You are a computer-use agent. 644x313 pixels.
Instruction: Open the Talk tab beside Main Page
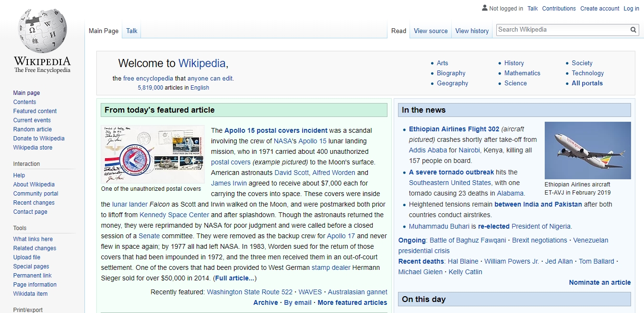pos(132,31)
